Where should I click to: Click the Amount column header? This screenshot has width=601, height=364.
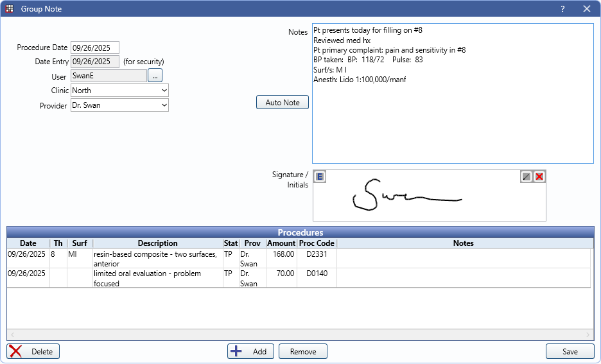pyautogui.click(x=281, y=243)
